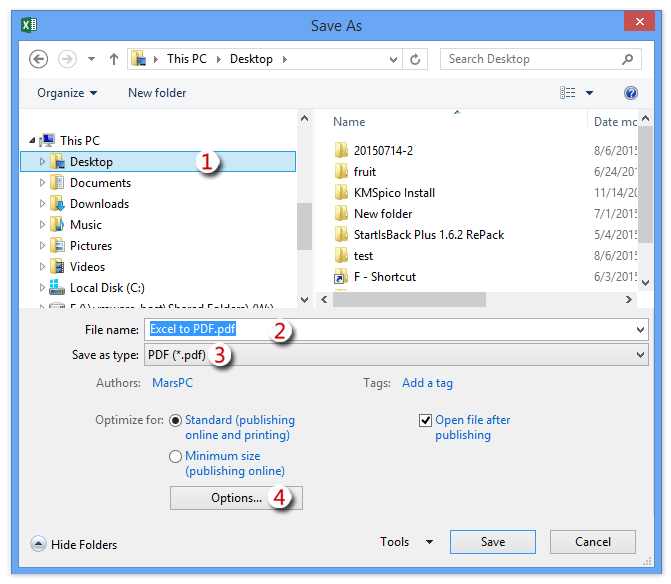Click the Options... button
671x584 pixels.
[x=236, y=498]
